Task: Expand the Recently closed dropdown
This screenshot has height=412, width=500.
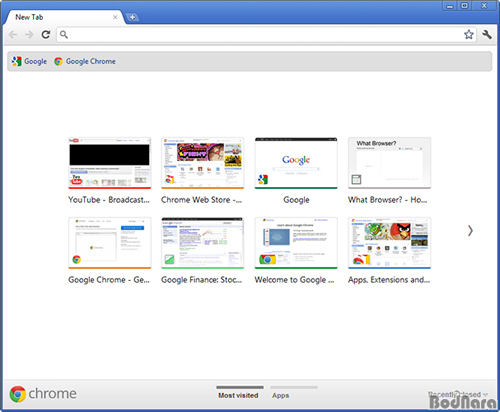Action: [458, 394]
